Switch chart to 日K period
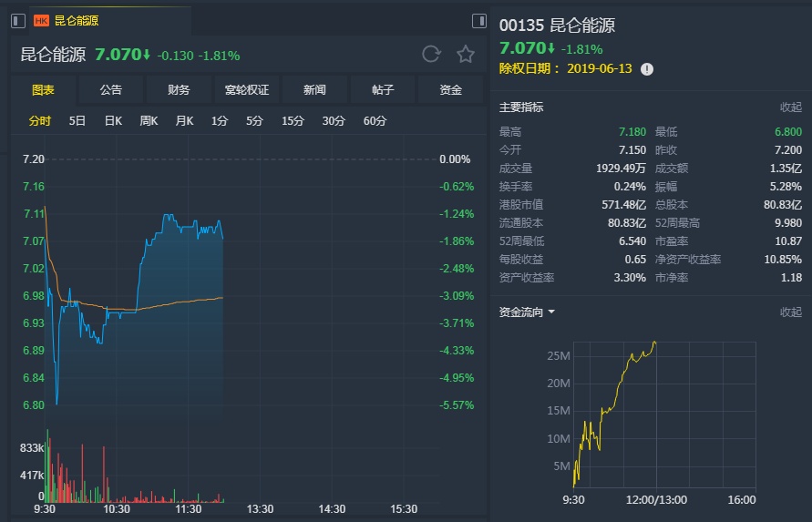 113,121
